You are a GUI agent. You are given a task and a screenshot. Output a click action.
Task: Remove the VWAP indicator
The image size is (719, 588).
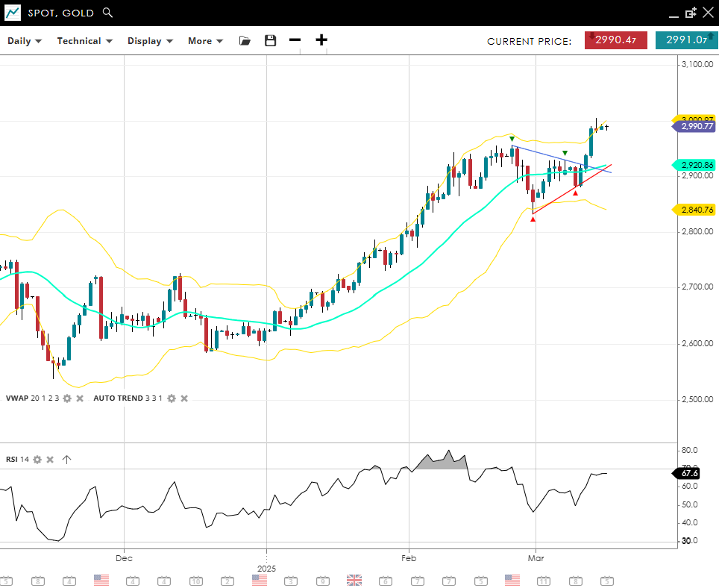pyautogui.click(x=80, y=398)
